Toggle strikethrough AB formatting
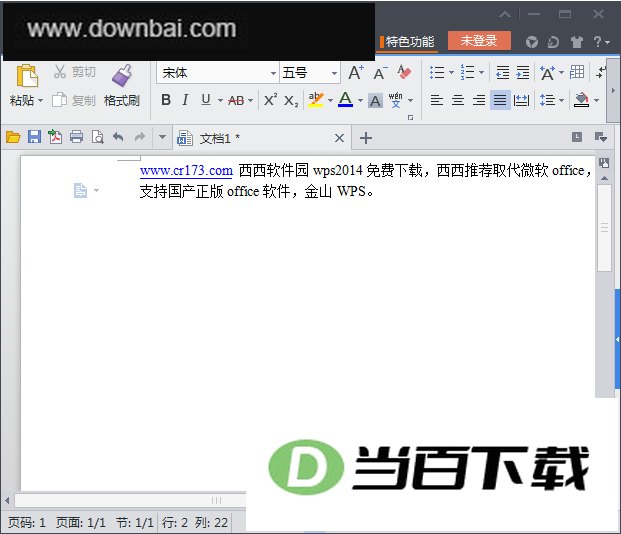This screenshot has height=534, width=621. tap(236, 101)
